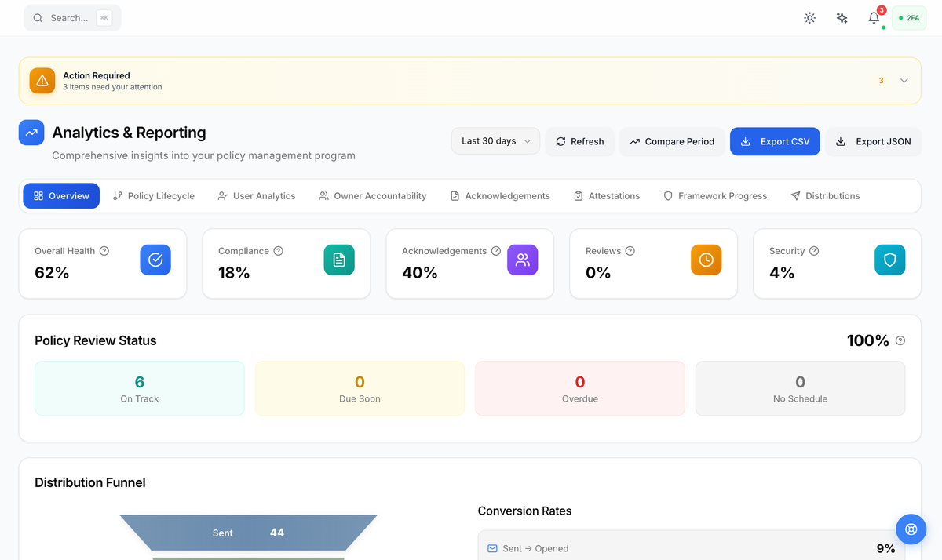Open the AI assistant sparkles icon

click(x=842, y=17)
